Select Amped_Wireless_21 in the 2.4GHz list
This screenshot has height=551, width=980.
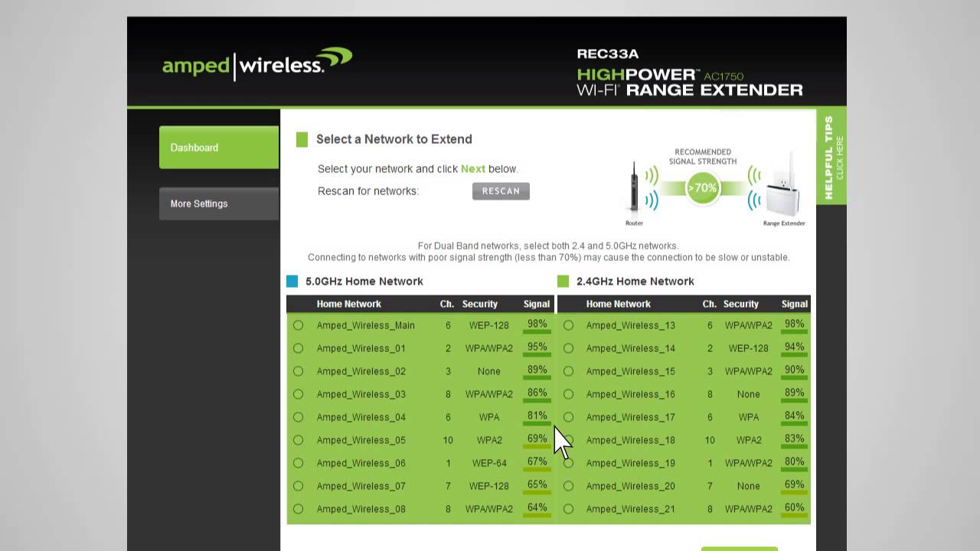point(569,509)
